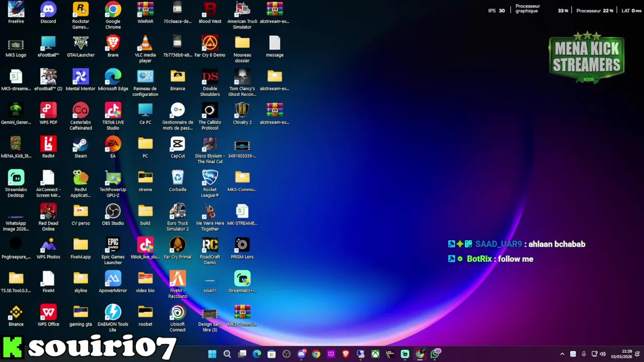Open CapCut desktop shortcut
The height and width of the screenshot is (362, 644).
pyautogui.click(x=178, y=147)
